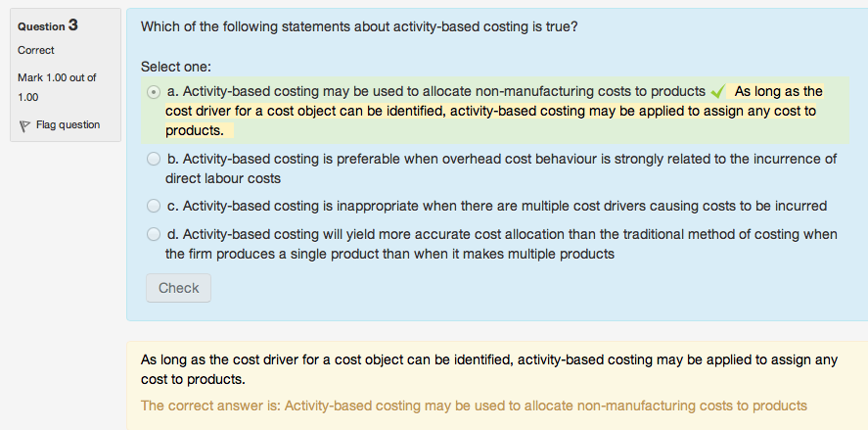Image resolution: width=868 pixels, height=430 pixels.
Task: Click the Question 3 heading
Action: coord(48,25)
